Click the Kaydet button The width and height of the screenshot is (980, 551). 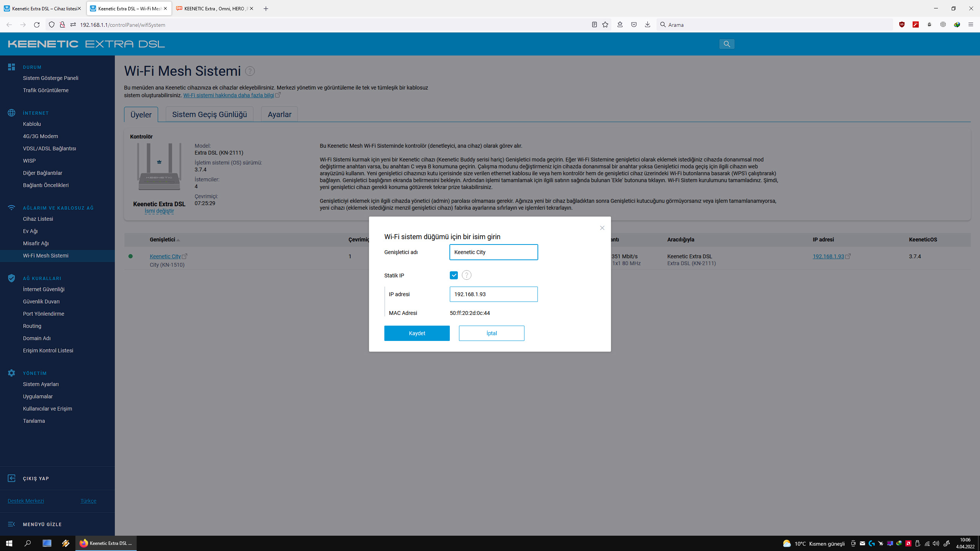(x=417, y=333)
